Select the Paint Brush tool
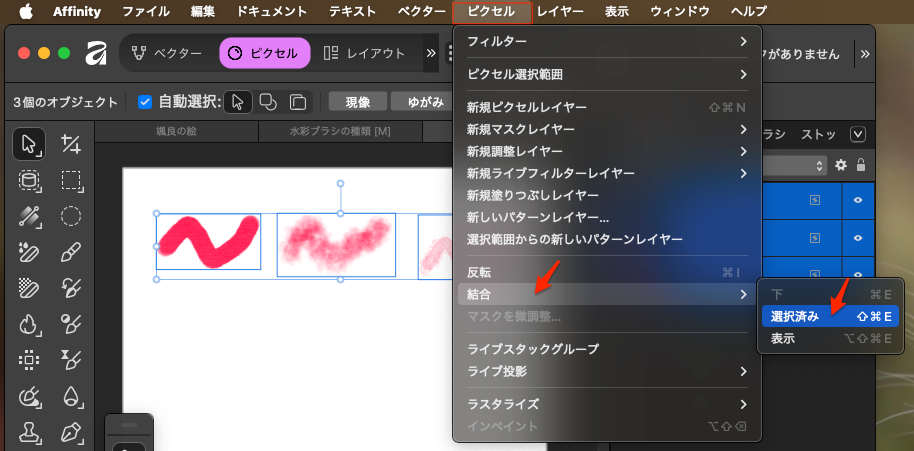Image resolution: width=914 pixels, height=451 pixels. click(70, 252)
